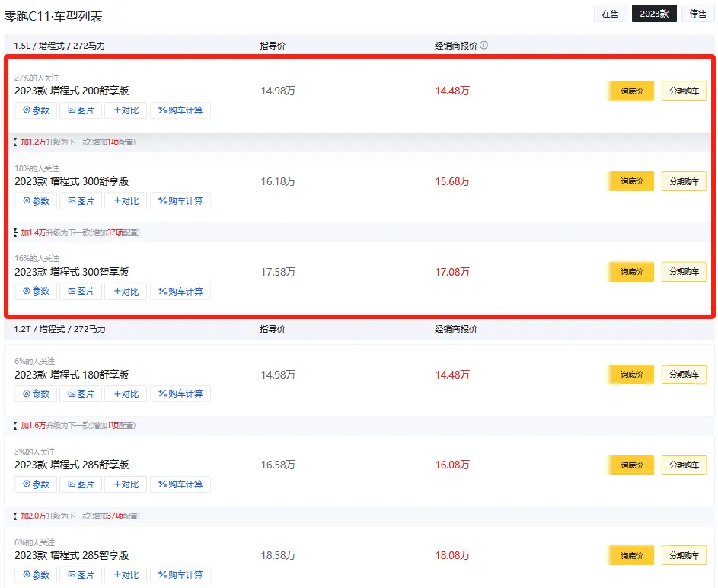Click 询底价 for 增程式 285智享版
Viewport: 718px width, 588px height.
631,555
